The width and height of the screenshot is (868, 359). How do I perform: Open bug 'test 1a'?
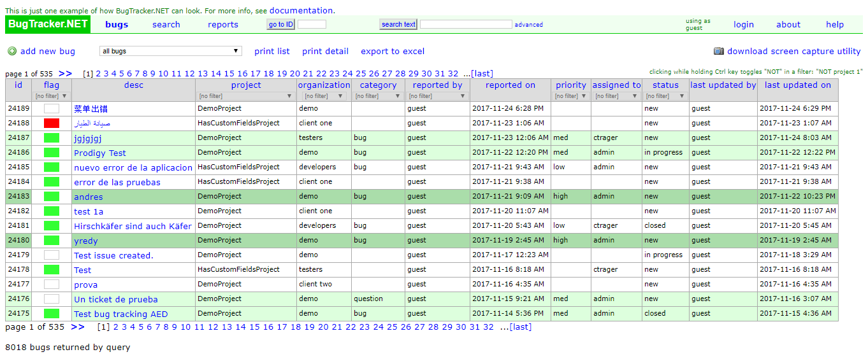click(x=89, y=211)
